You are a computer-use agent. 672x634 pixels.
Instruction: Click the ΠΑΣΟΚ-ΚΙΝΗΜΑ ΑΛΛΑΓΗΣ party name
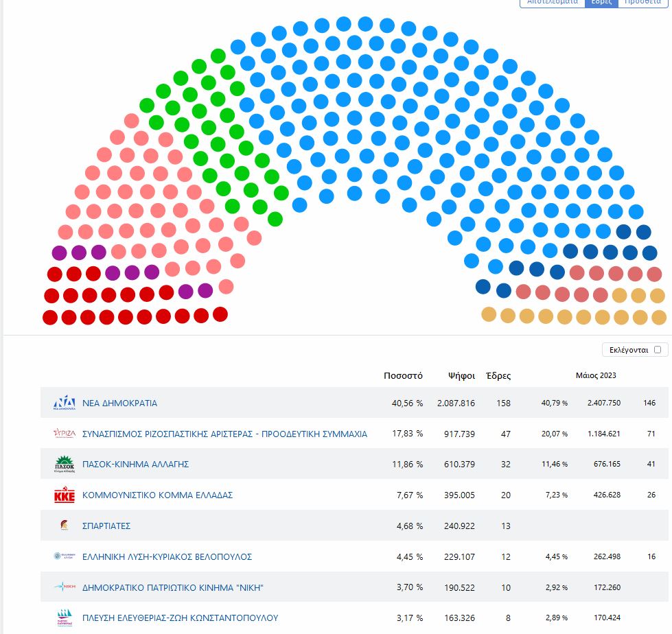(x=135, y=465)
